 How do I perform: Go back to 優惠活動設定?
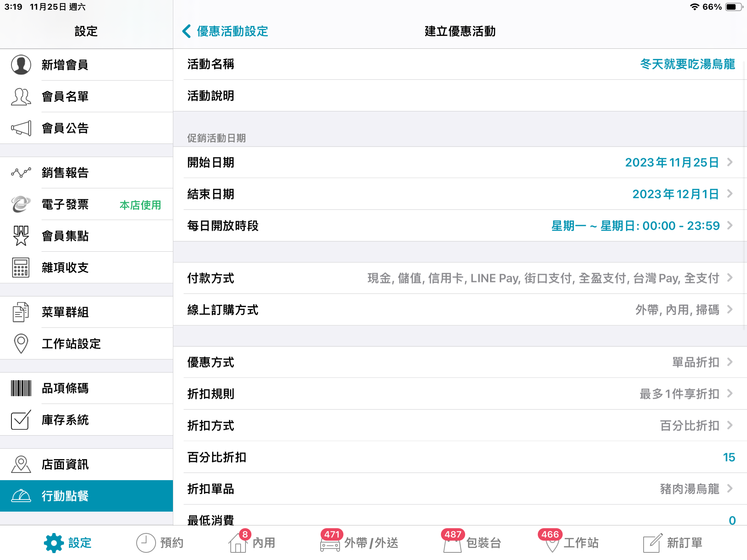(225, 31)
